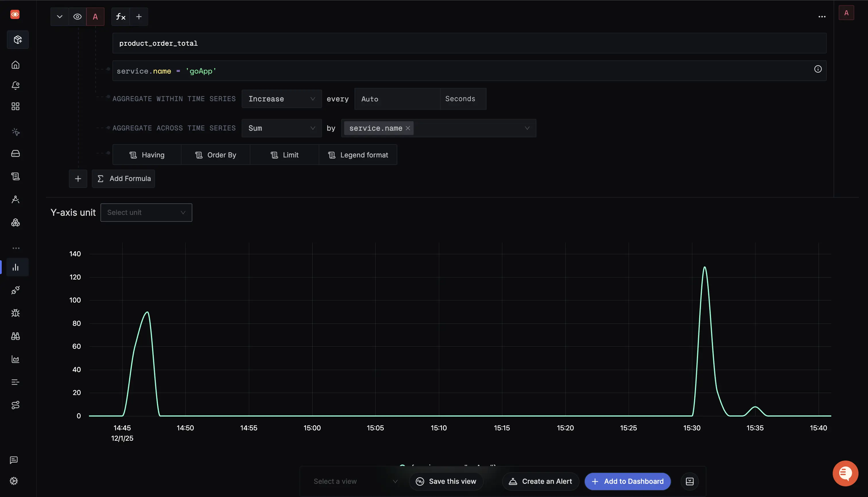The width and height of the screenshot is (868, 497).
Task: Open the SigNoz Home page
Action: [x=15, y=65]
